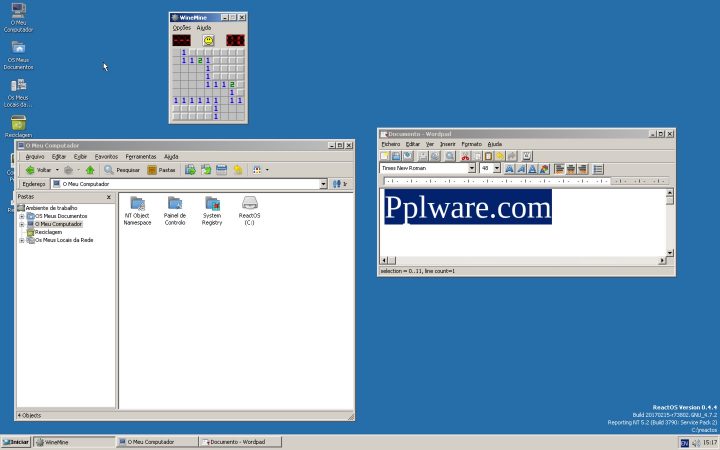This screenshot has height=450, width=720.
Task: Toggle the bullet list button in Wordpad
Action: point(598,169)
